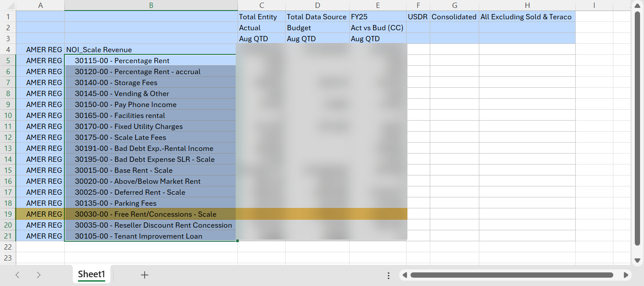Click '30105-00 - Tenant Improvement Loan' cell
The width and height of the screenshot is (644, 286).
coord(151,236)
